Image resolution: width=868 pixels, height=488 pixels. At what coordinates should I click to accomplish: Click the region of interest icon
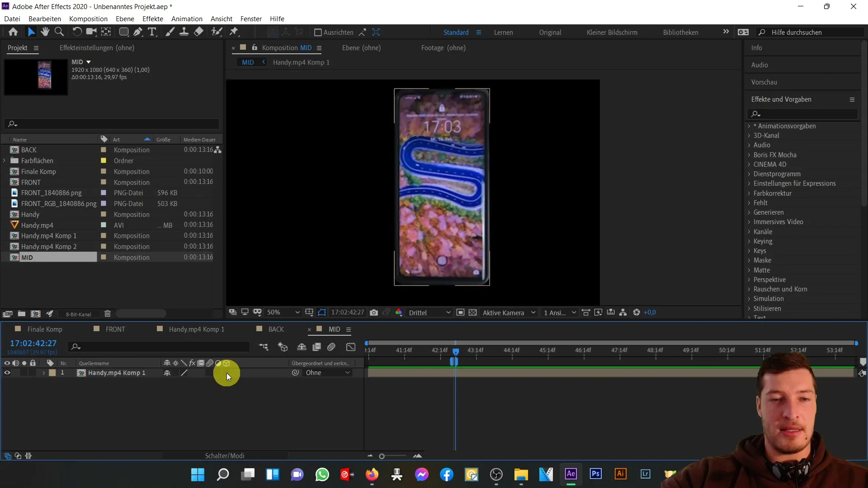460,313
